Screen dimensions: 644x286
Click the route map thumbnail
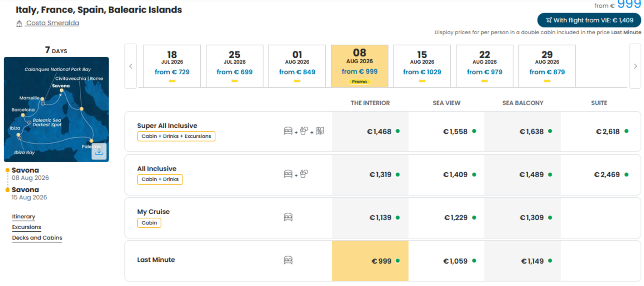pos(56,109)
